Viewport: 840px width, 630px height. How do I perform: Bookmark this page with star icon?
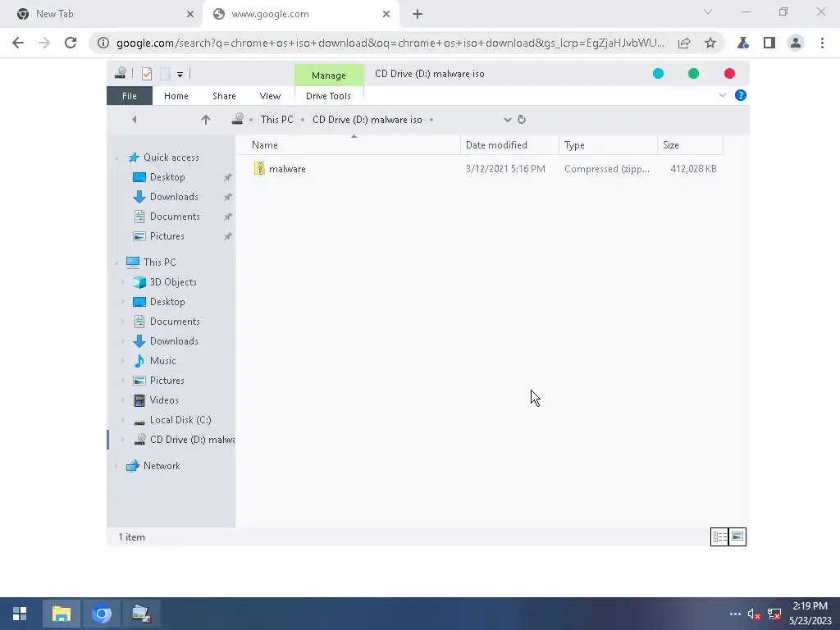click(710, 43)
